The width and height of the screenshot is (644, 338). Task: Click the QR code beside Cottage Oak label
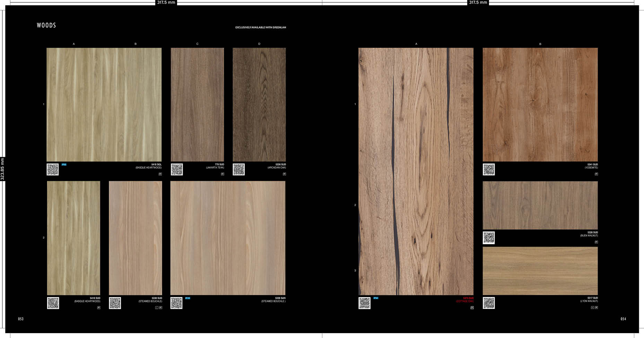(364, 303)
